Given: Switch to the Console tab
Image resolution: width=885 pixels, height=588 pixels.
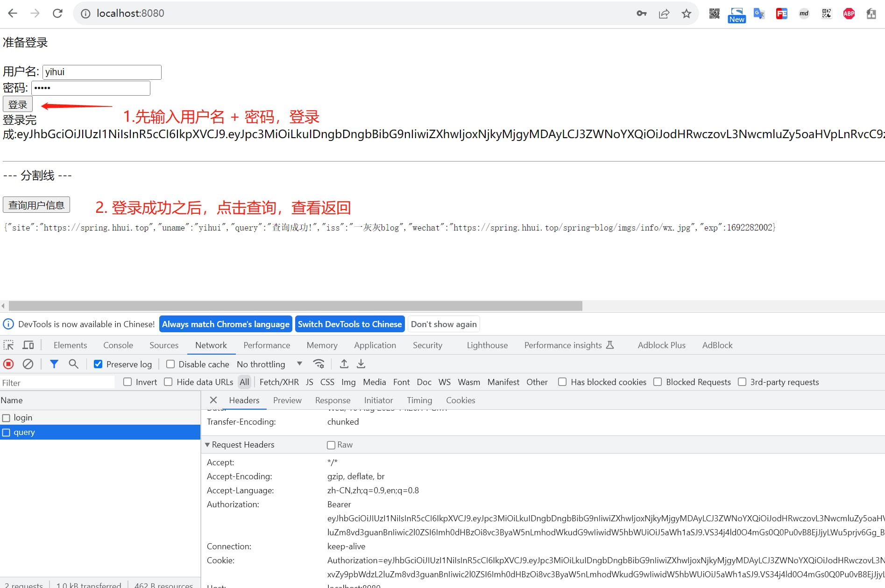Looking at the screenshot, I should pos(118,345).
